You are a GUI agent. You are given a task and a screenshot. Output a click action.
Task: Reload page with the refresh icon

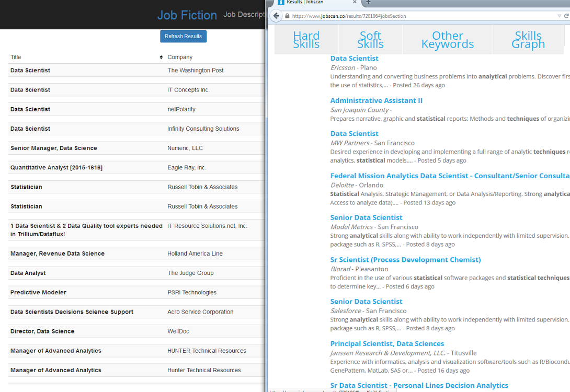coord(566,16)
